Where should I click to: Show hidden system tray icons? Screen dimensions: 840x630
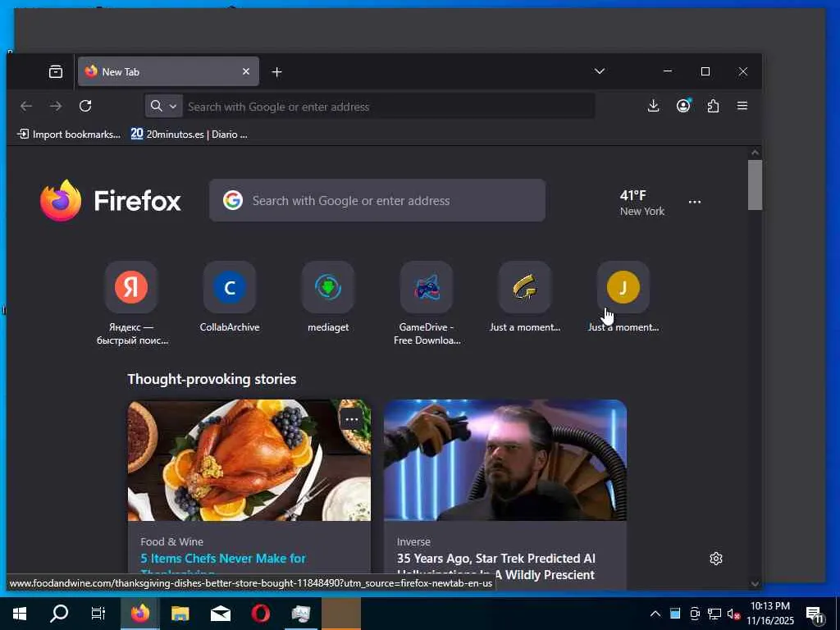[x=655, y=614]
